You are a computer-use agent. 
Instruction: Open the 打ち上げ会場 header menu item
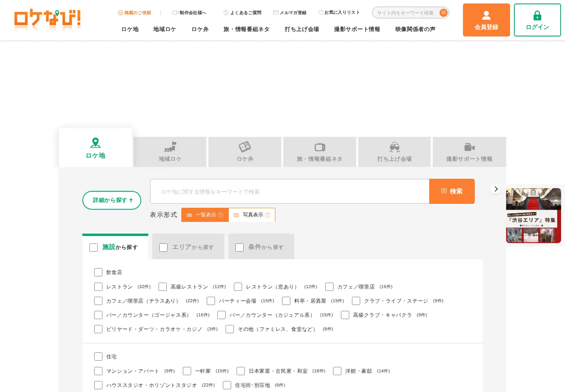coord(302,29)
